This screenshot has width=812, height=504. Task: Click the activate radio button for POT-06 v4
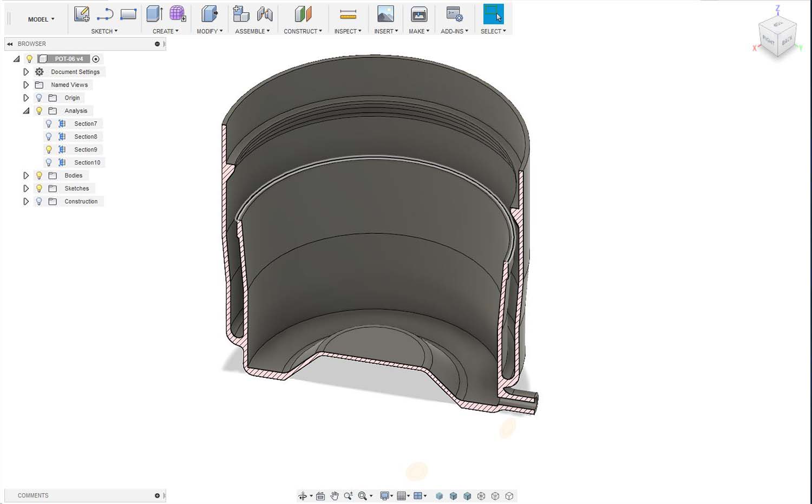96,59
